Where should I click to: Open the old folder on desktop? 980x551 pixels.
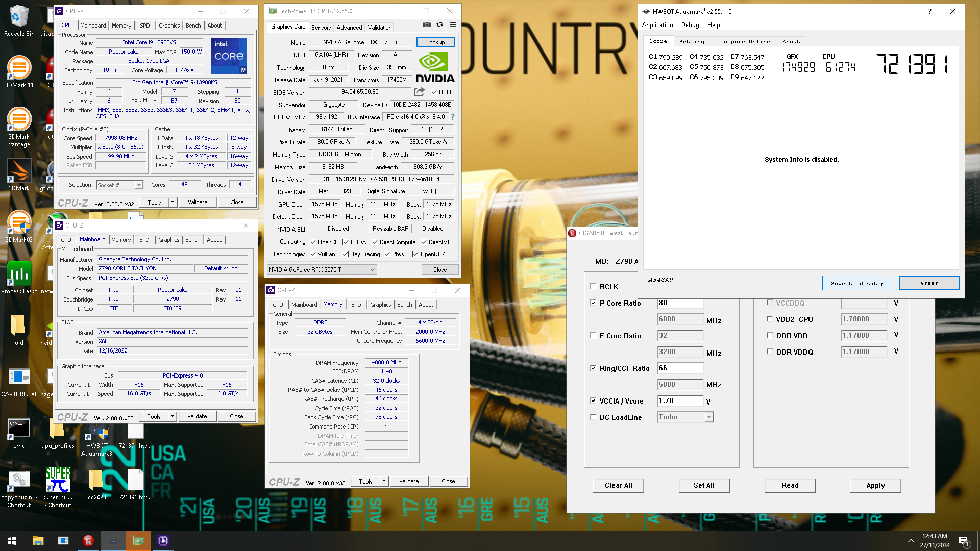click(x=19, y=330)
